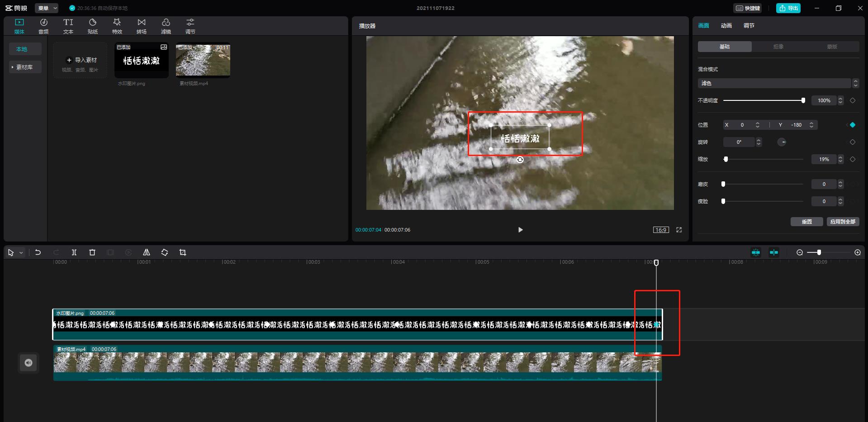868x422 pixels.
Task: Click the 不透明度 opacity slider handle
Action: (x=803, y=100)
